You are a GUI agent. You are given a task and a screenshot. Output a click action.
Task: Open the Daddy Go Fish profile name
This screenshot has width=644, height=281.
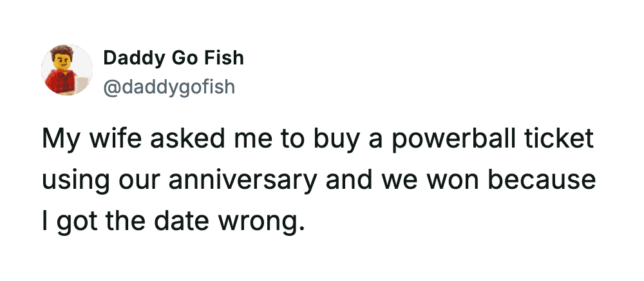pyautogui.click(x=173, y=58)
